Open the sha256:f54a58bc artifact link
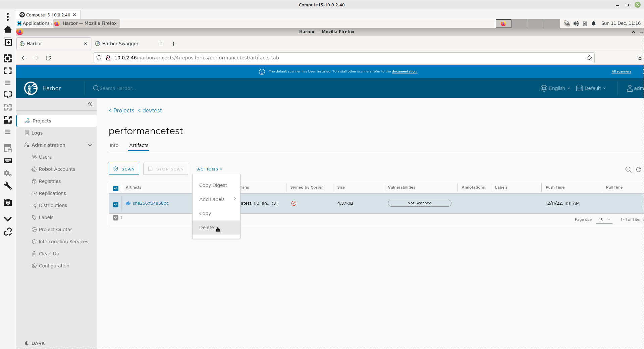The image size is (644, 349). [151, 203]
